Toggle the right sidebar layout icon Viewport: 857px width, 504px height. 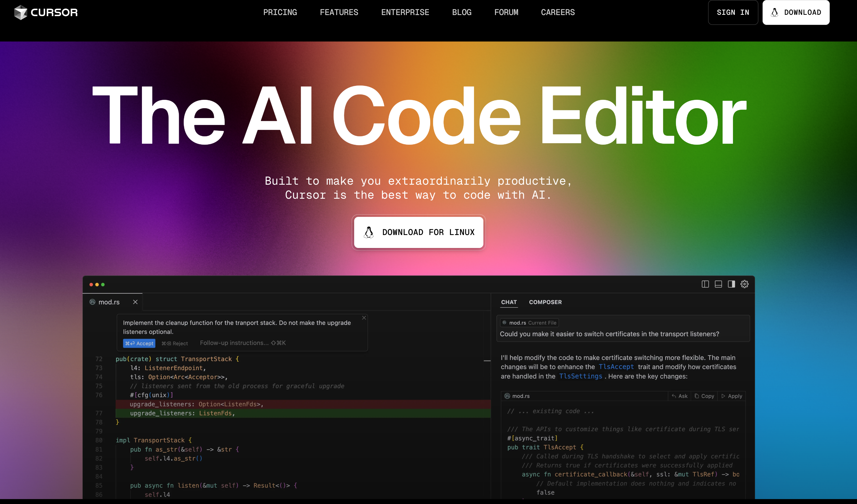coord(731,284)
